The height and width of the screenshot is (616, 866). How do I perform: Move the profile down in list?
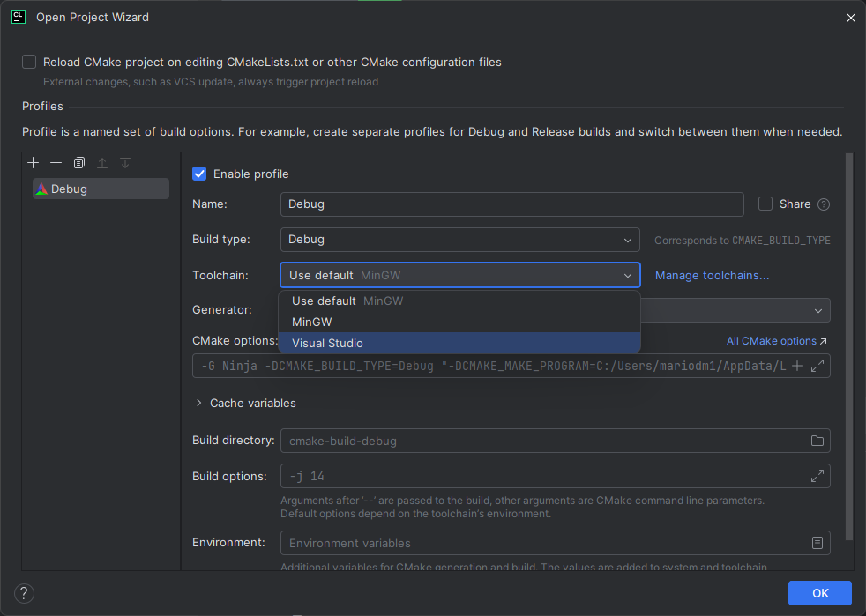125,163
